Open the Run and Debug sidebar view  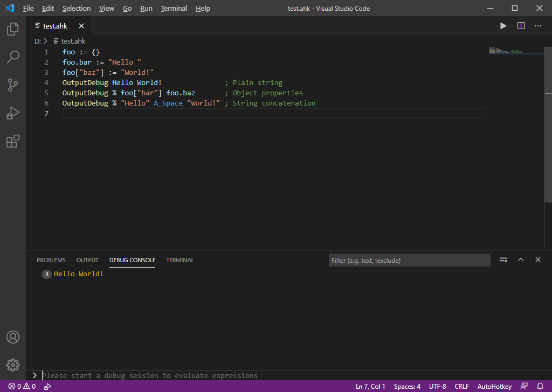click(x=13, y=113)
